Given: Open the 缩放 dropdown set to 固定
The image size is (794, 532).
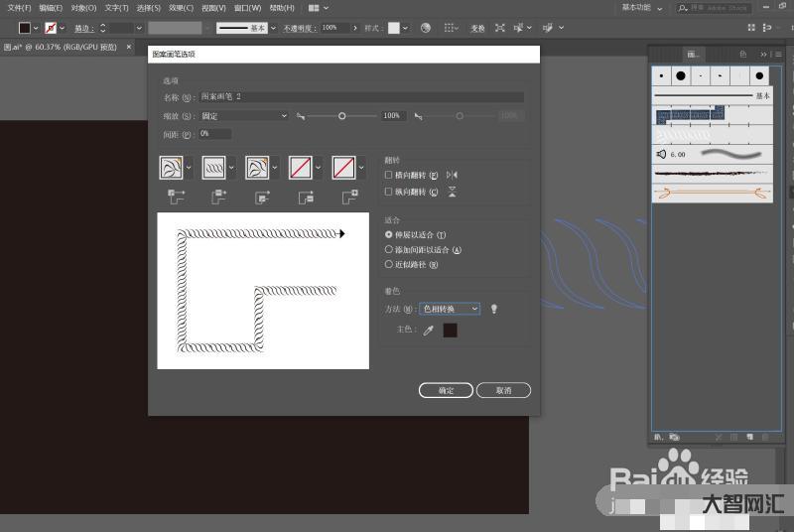Looking at the screenshot, I should pos(243,116).
